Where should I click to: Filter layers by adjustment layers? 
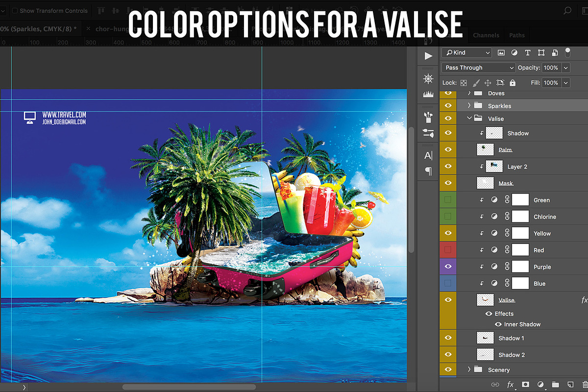pos(514,52)
